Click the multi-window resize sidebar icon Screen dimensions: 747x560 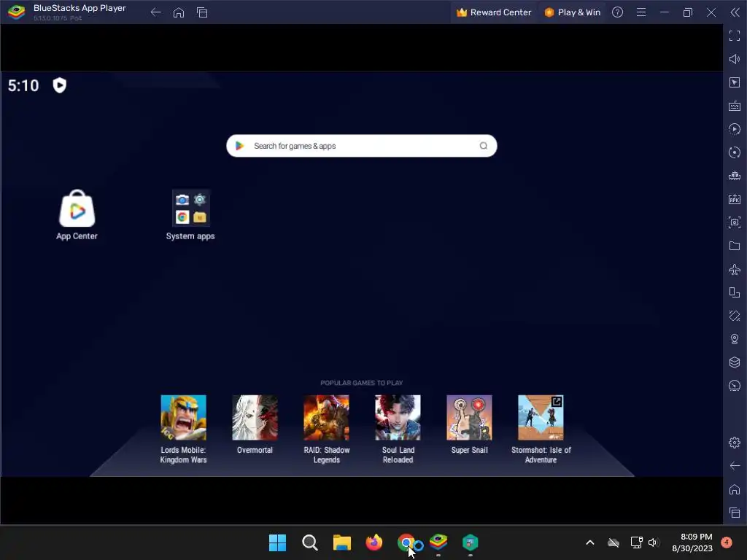pos(735,292)
